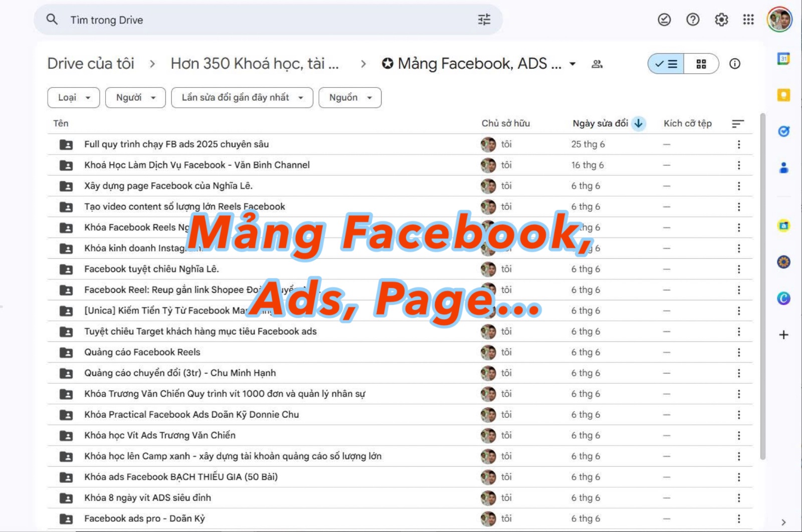Viewport: 802px width, 532px height.
Task: Show folder details info icon
Action: click(735, 64)
